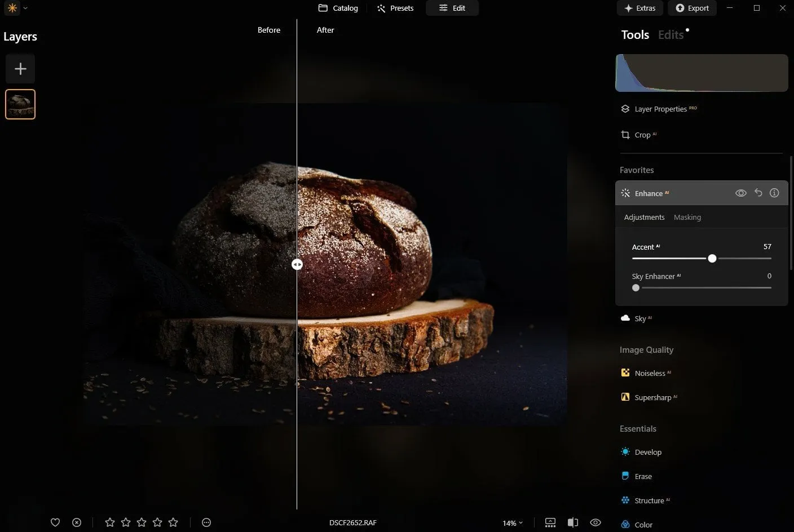The height and width of the screenshot is (532, 794).
Task: Select the bread layer thumbnail
Action: [x=20, y=104]
